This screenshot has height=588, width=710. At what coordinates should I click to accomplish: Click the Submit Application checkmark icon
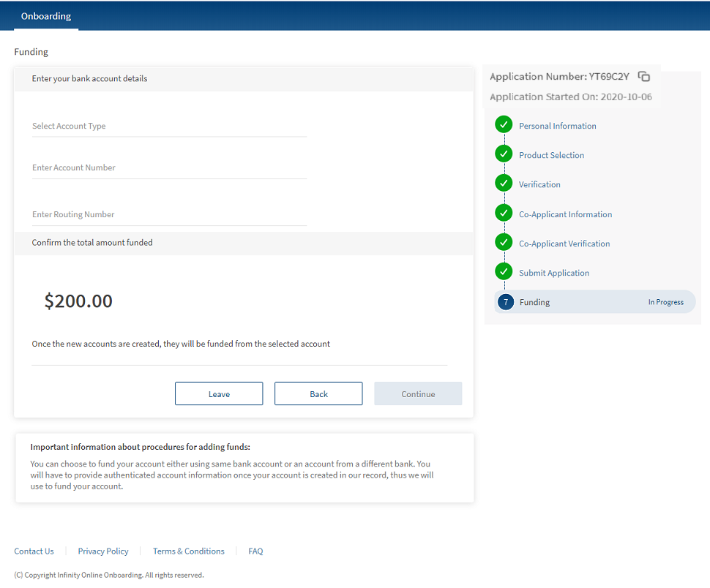coord(504,271)
